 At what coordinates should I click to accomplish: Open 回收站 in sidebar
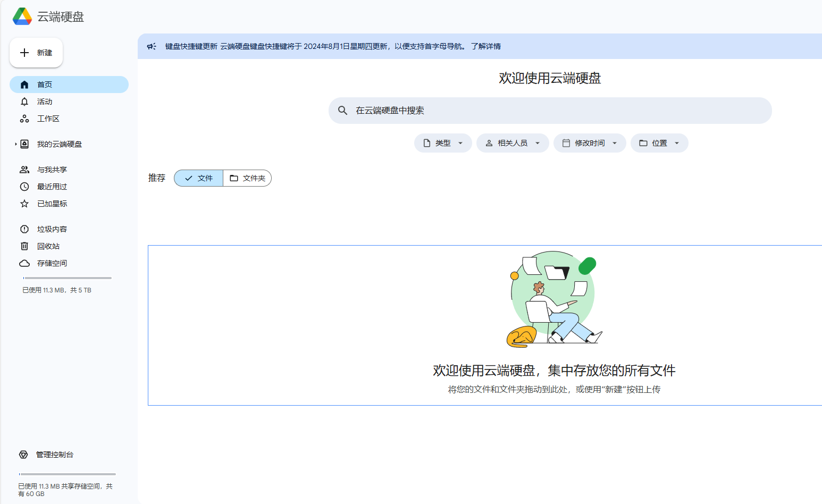[69, 246]
